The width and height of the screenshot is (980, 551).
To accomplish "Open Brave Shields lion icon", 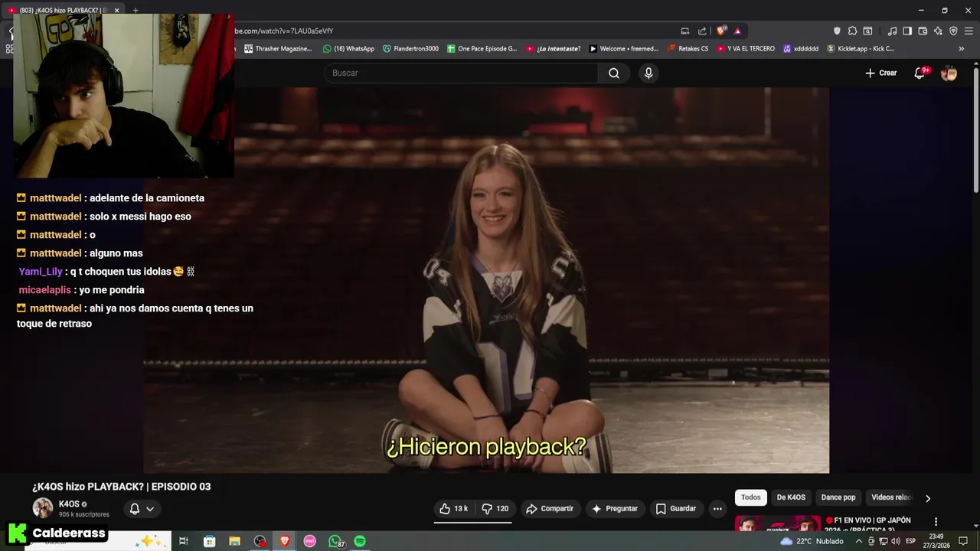I will pyautogui.click(x=720, y=31).
